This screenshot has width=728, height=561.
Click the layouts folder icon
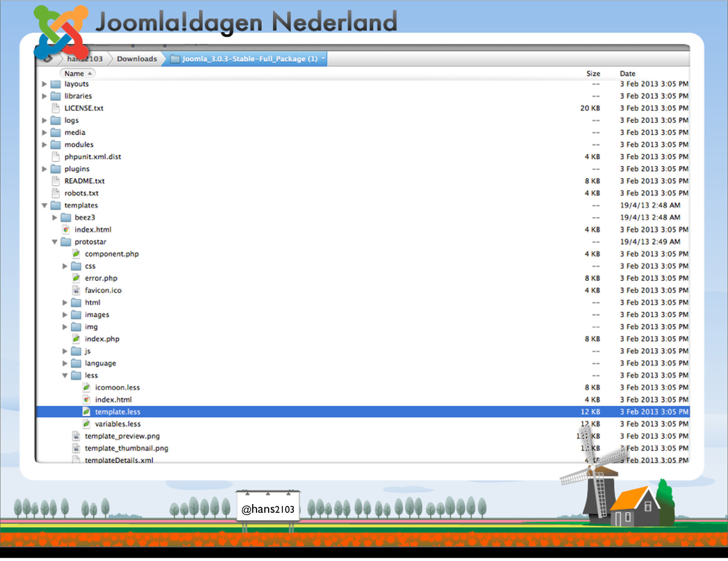point(56,84)
